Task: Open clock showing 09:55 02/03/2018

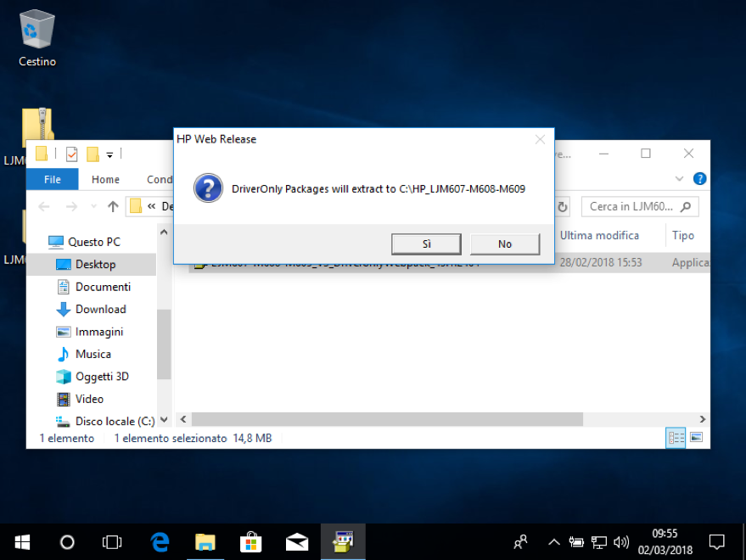Action: click(x=665, y=542)
